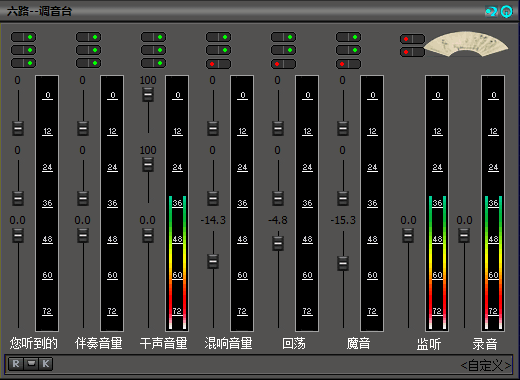Click the -15.3 fader handle in 魔音
The image size is (520, 380).
(x=343, y=263)
